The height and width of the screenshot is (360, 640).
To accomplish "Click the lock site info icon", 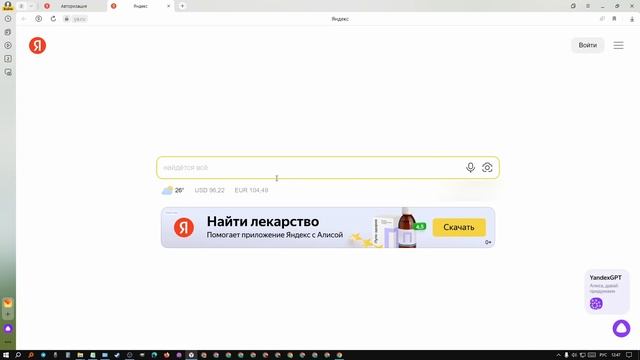I will [x=67, y=19].
